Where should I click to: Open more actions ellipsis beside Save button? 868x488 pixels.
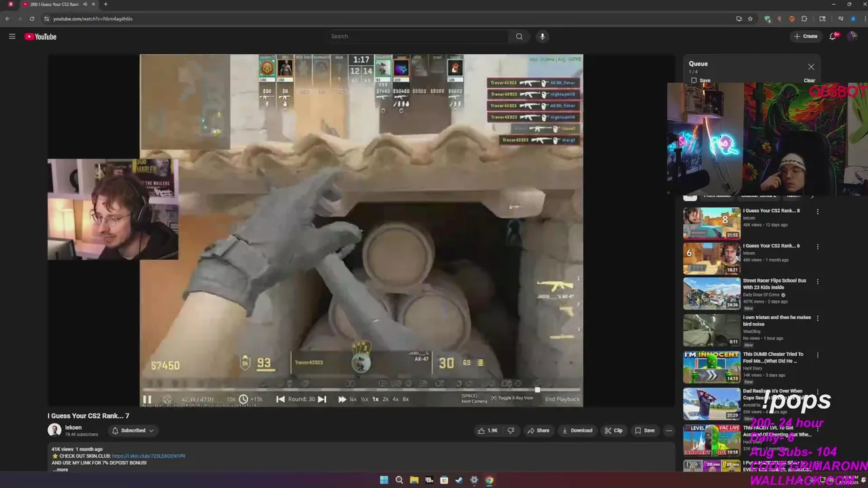[x=669, y=430]
